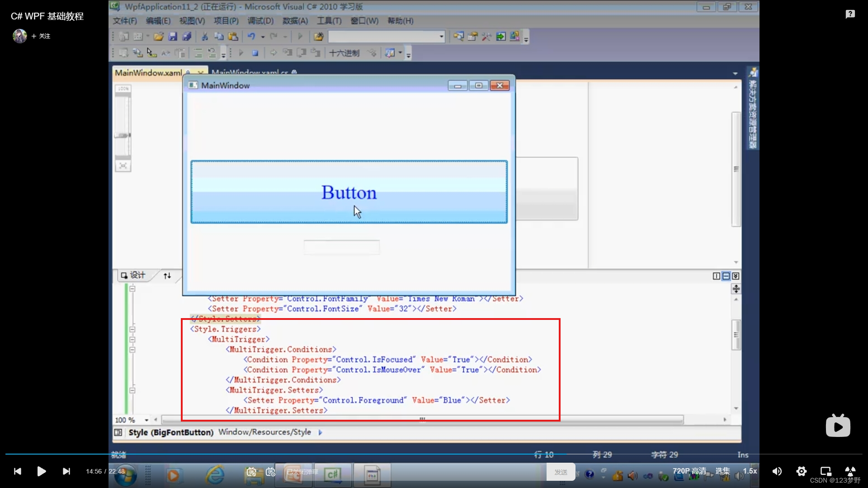The height and width of the screenshot is (488, 868).
Task: Click the help question mark icon
Action: 850,14
